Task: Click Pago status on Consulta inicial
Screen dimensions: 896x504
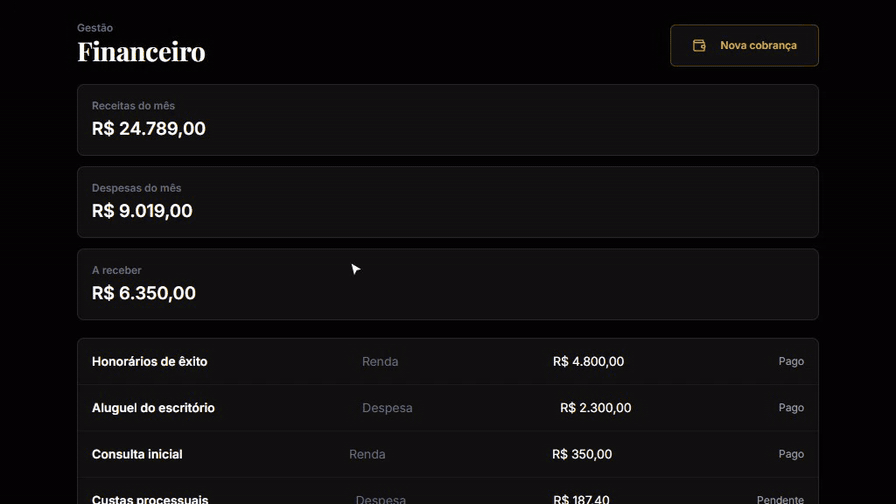Action: click(x=791, y=454)
